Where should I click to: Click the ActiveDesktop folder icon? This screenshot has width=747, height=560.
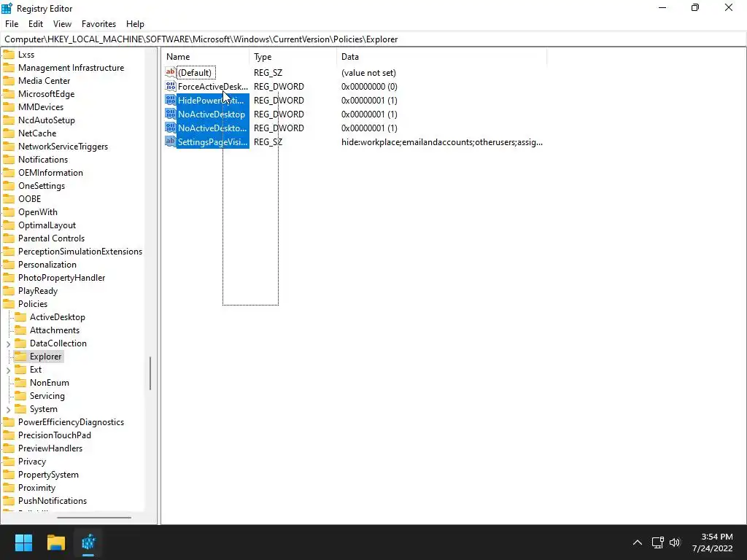click(x=20, y=317)
